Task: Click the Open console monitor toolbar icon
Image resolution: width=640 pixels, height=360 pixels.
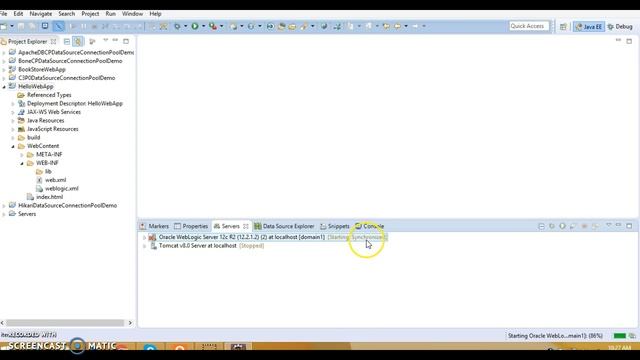Action: 45,26
